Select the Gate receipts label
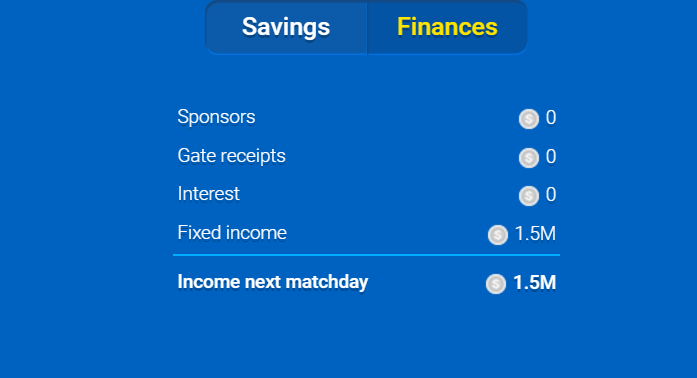Screen dimensions: 697x378 click(232, 156)
